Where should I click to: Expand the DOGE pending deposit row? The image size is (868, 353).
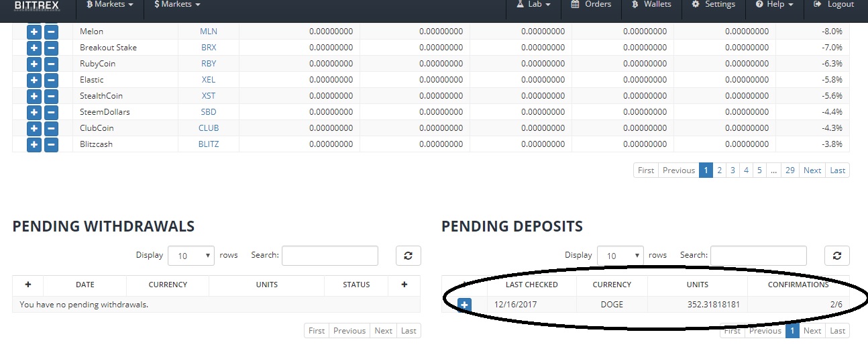pyautogui.click(x=464, y=305)
